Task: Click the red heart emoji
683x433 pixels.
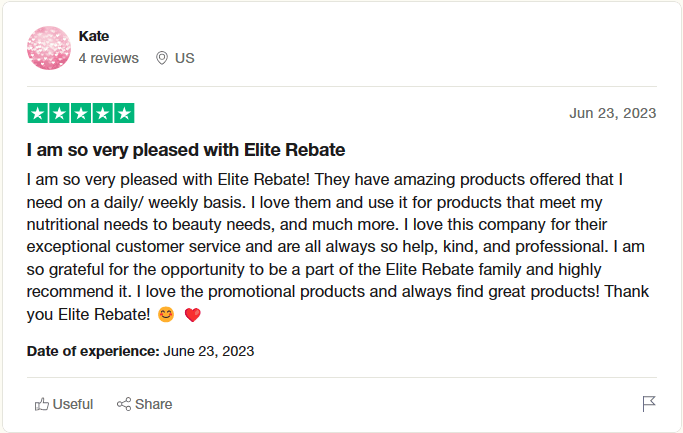Action: click(x=193, y=315)
